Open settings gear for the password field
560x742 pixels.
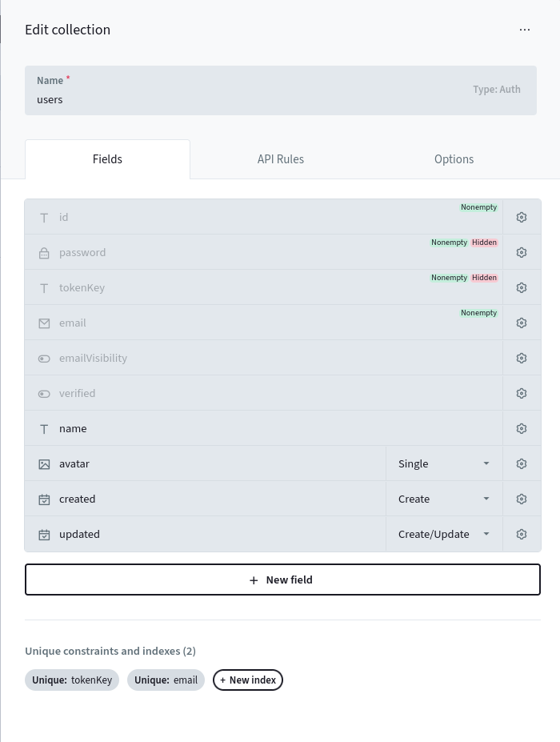pyautogui.click(x=522, y=252)
